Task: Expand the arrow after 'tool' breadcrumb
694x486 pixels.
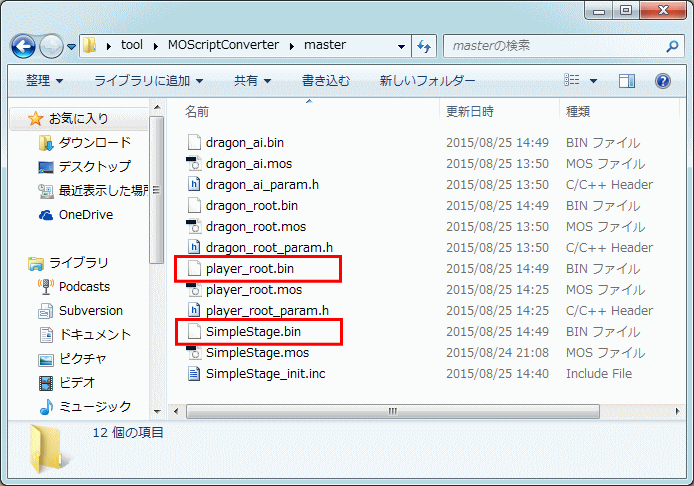Action: pos(156,46)
